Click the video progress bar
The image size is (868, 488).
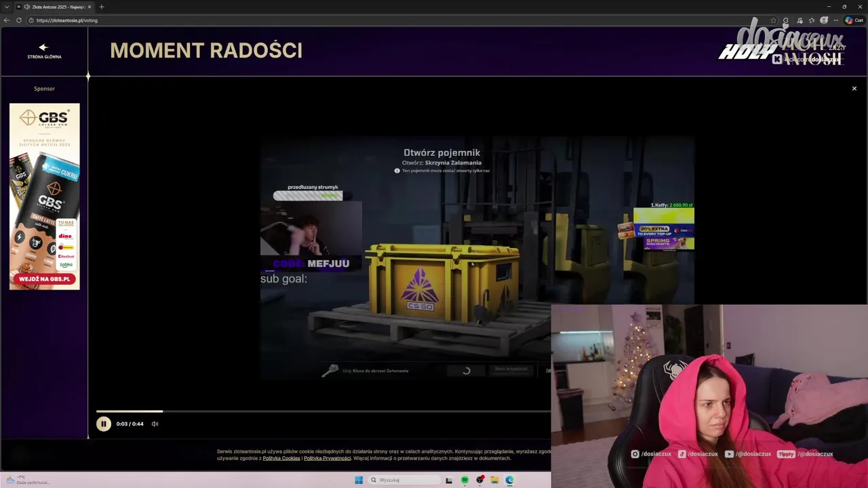click(323, 411)
